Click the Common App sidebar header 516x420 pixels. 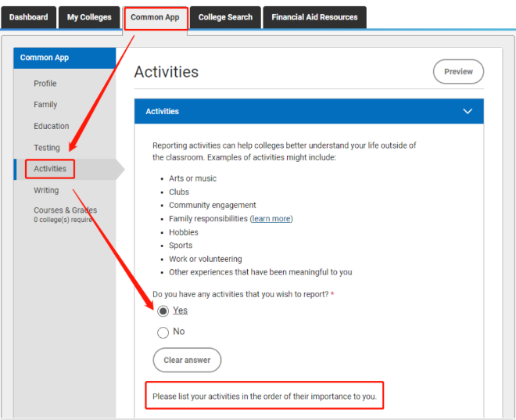coord(64,58)
